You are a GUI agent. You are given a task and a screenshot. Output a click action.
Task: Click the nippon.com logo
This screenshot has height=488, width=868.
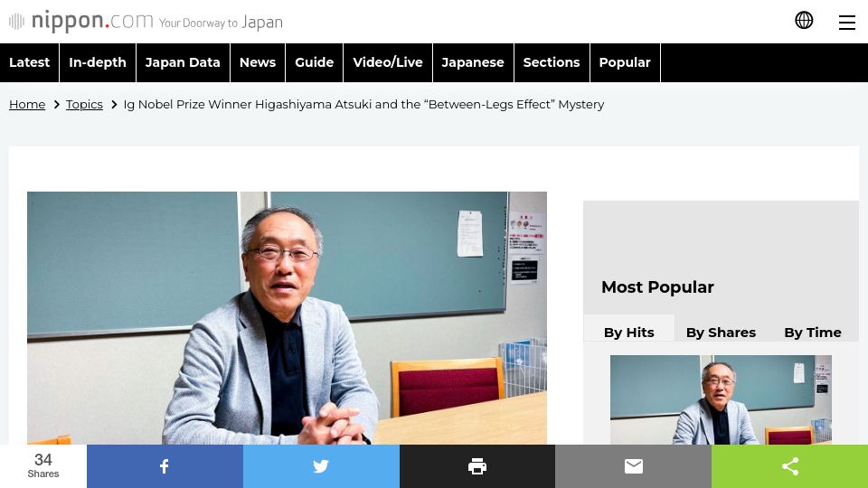pyautogui.click(x=146, y=22)
